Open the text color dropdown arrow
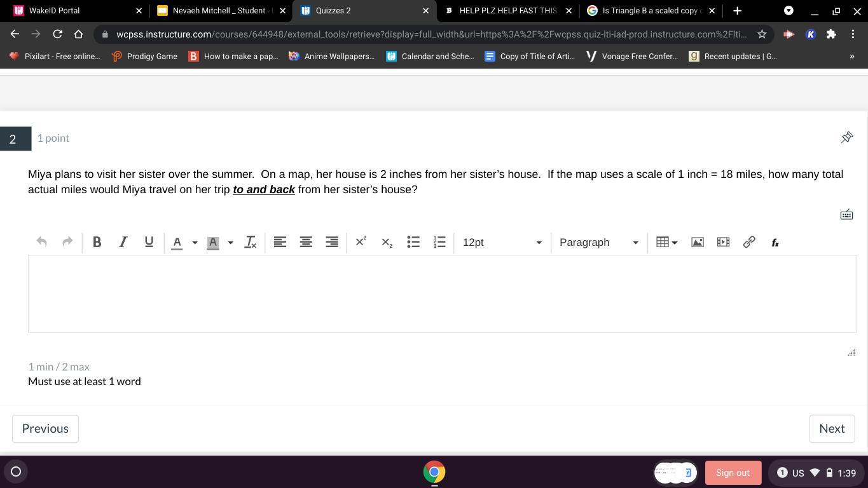 [195, 242]
